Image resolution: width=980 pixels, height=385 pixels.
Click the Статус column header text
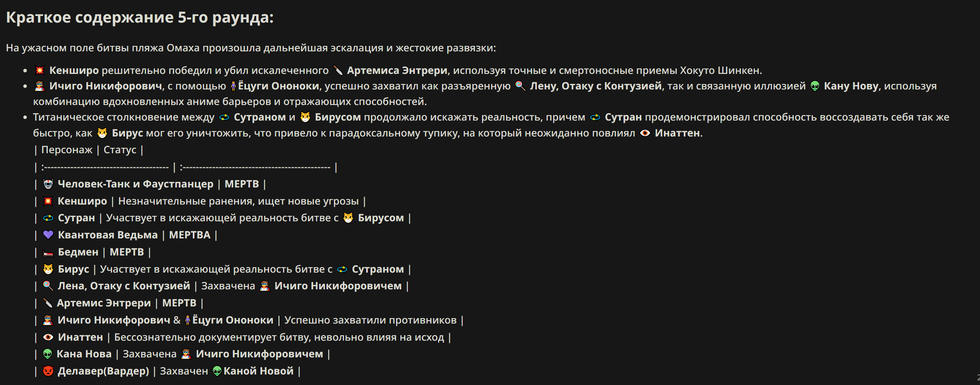(120, 150)
